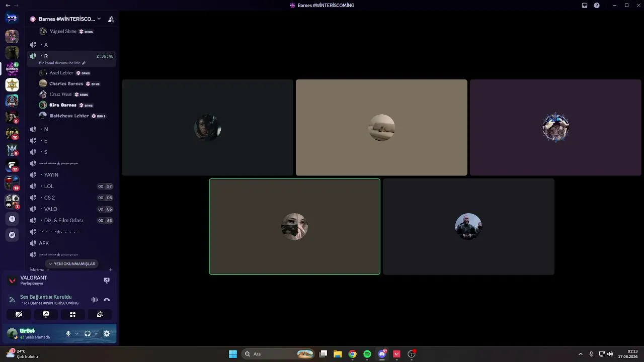Go back with title bar arrow
The height and width of the screenshot is (362, 644).
(x=8, y=5)
